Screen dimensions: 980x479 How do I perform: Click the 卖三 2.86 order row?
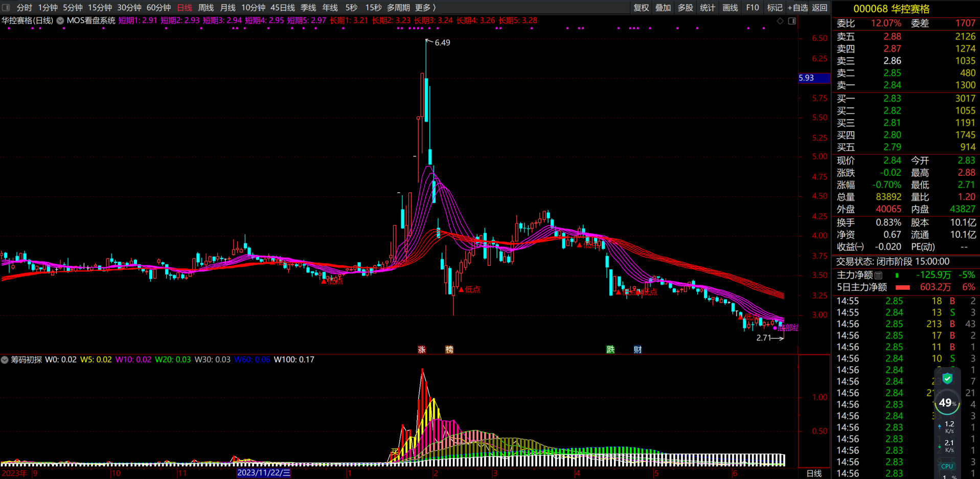(906, 61)
